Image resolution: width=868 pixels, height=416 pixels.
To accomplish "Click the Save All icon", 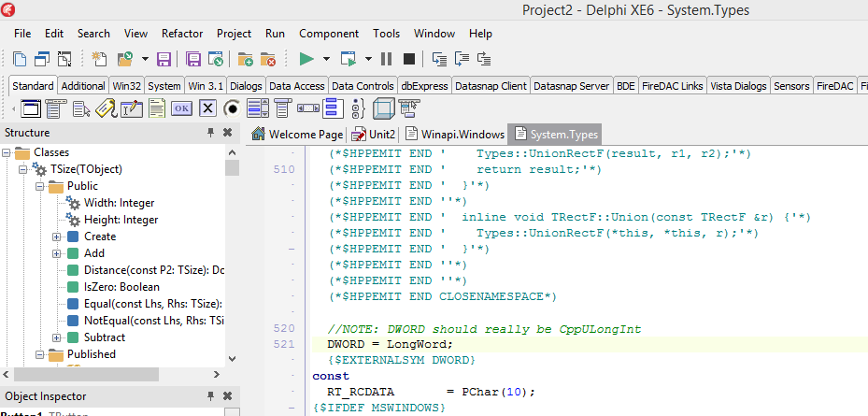I will [193, 59].
